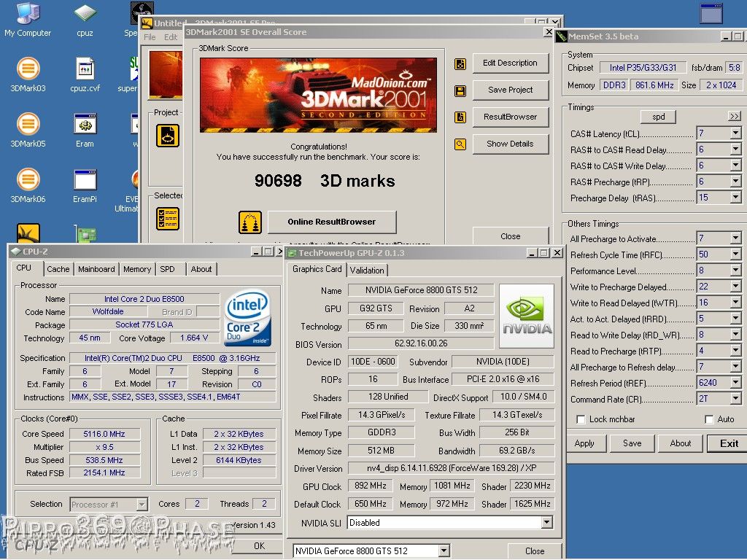Viewport: 747px width, 560px height.
Task: Click the trees icon beside Online ResultBrowser
Action: point(250,222)
